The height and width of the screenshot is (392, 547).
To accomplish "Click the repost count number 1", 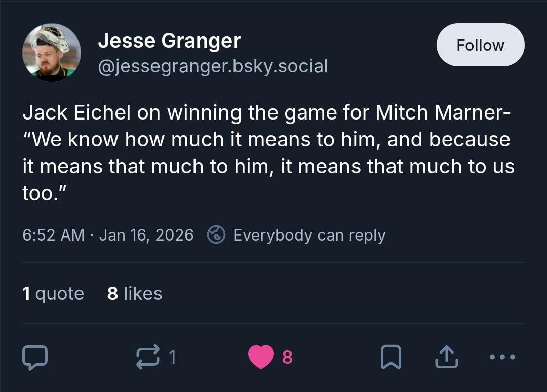I will (172, 358).
